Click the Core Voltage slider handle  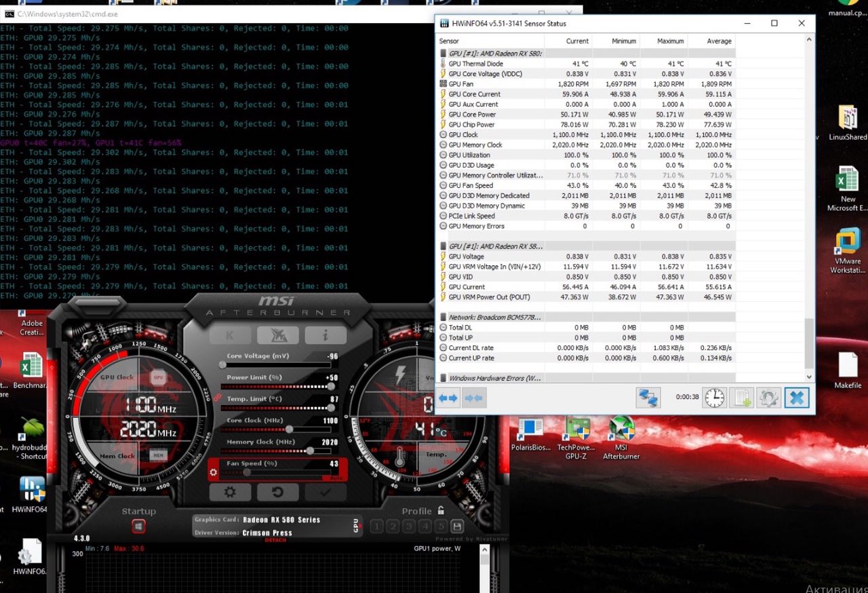coord(222,365)
